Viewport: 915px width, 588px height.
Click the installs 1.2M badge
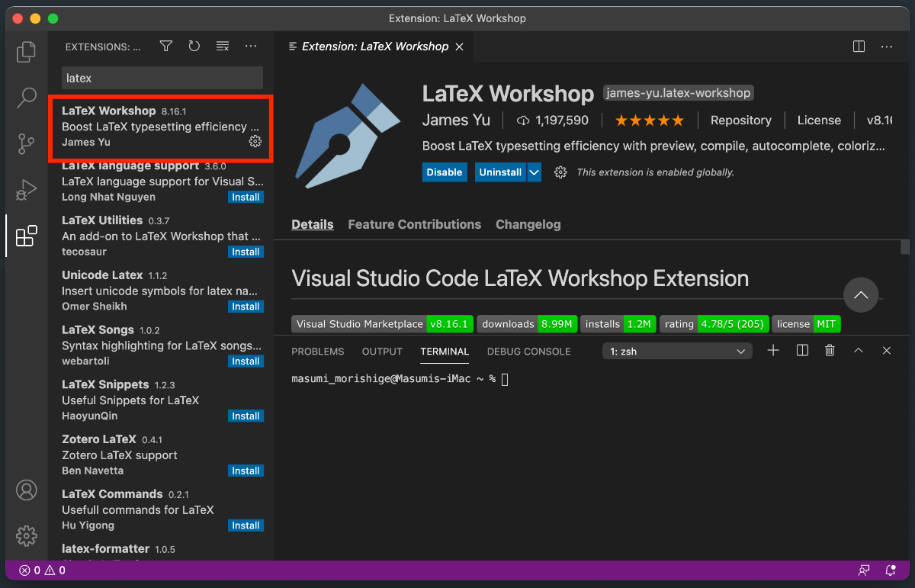click(618, 324)
